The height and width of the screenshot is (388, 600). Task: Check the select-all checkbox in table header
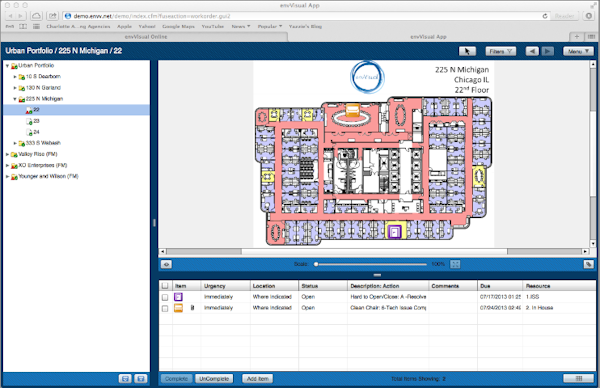pyautogui.click(x=165, y=286)
